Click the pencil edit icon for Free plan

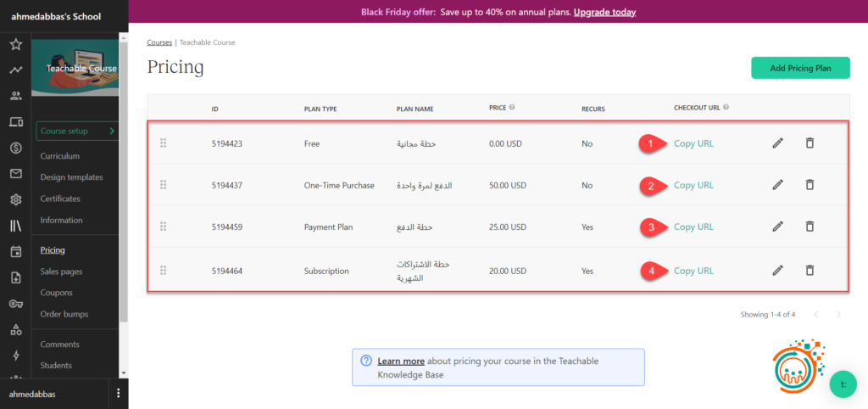tap(777, 143)
